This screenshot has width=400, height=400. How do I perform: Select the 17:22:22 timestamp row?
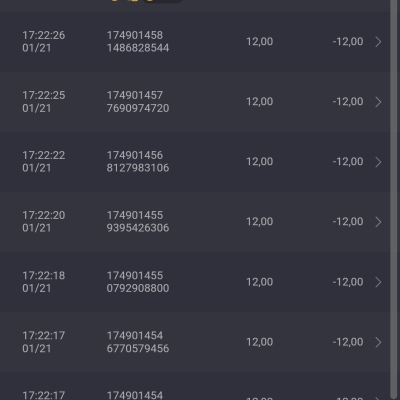click(x=195, y=162)
